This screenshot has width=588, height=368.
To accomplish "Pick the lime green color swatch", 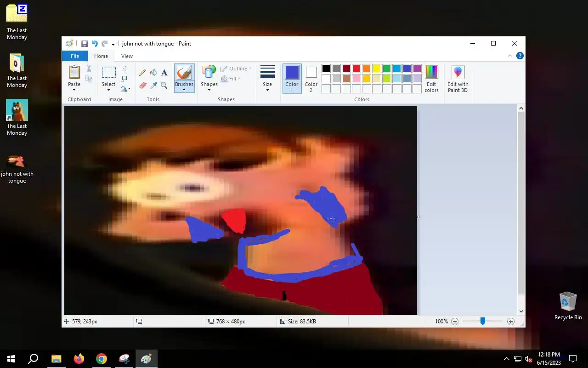I will [x=387, y=79].
